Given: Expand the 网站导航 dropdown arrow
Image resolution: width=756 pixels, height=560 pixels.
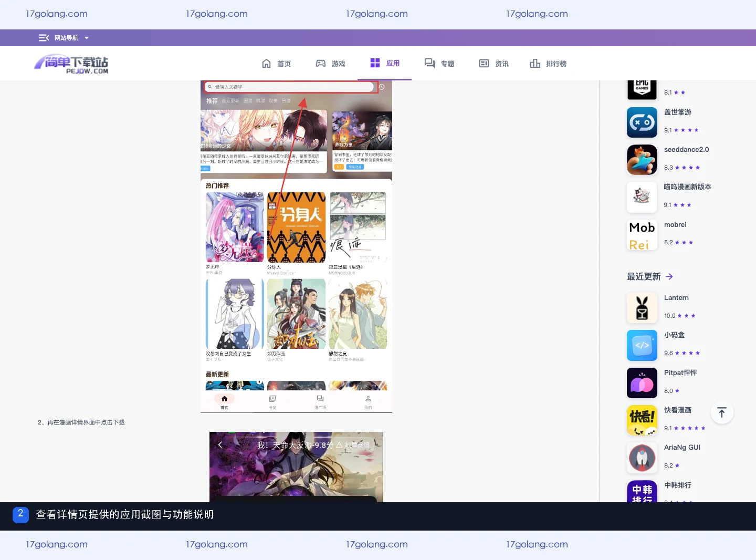Looking at the screenshot, I should click(87, 38).
